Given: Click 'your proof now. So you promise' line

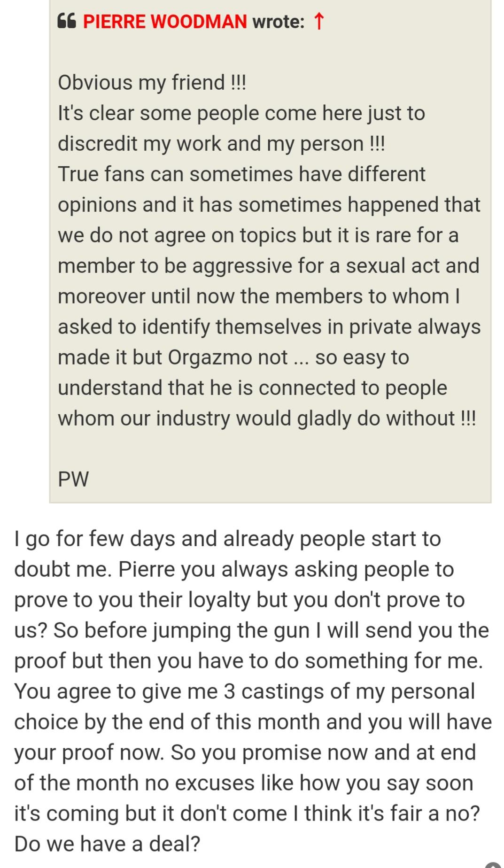Looking at the screenshot, I should (245, 752).
